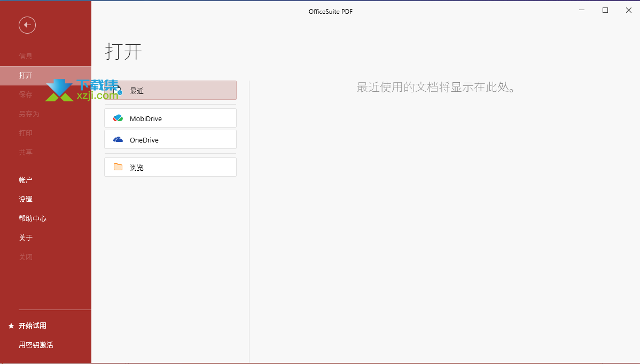Open 帮助中心

point(32,218)
